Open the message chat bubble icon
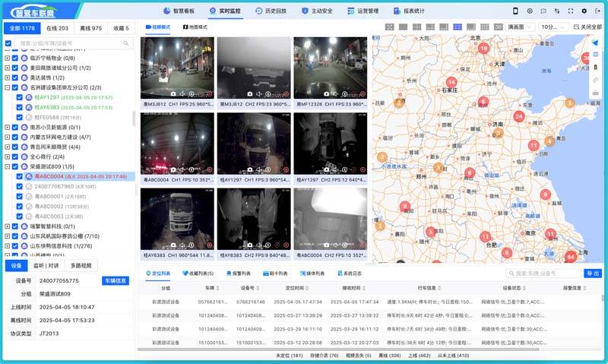The image size is (608, 364). point(543,11)
